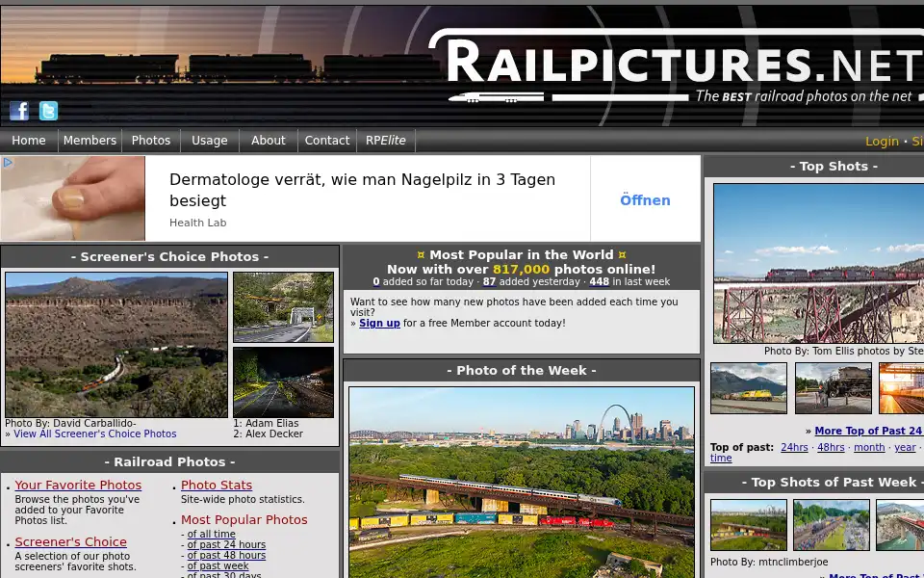Screen dimensions: 924x578
Task: Open the About menu item
Action: [269, 141]
